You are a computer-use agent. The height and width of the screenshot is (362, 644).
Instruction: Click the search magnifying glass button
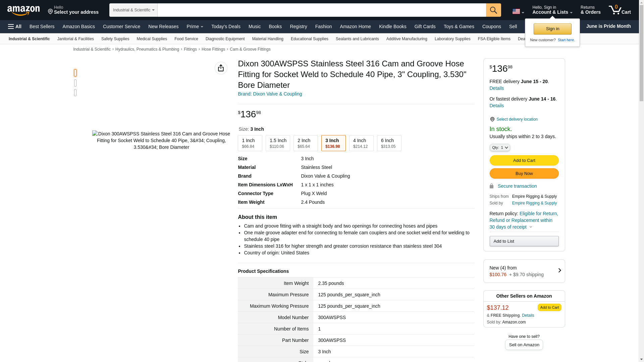[x=493, y=10]
